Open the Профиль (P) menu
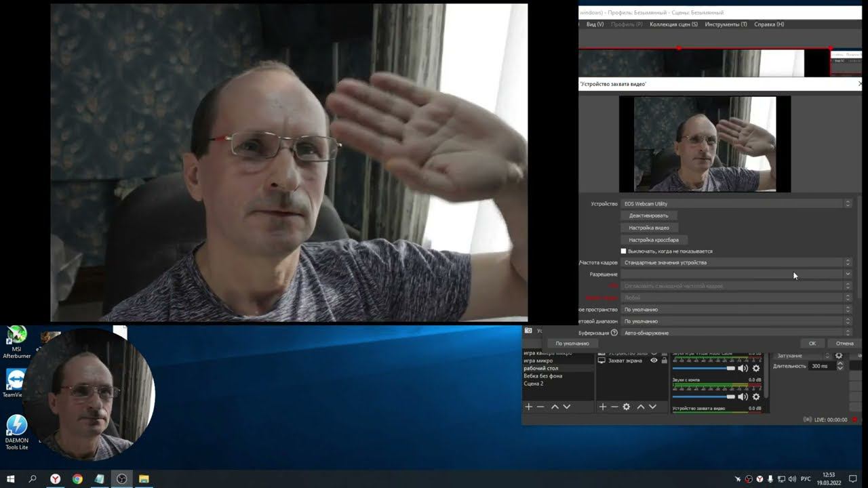 627,24
